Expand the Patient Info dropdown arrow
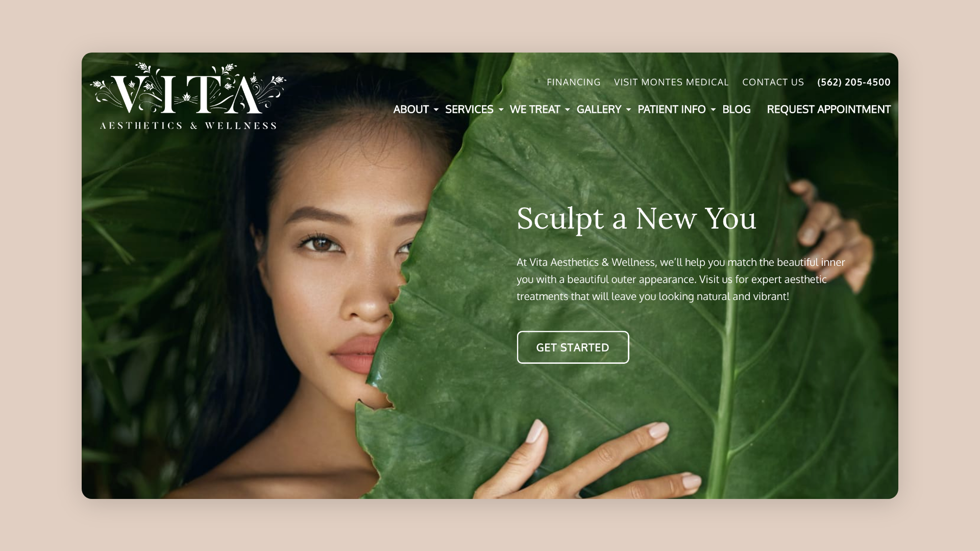The width and height of the screenshot is (980, 551). click(x=713, y=110)
